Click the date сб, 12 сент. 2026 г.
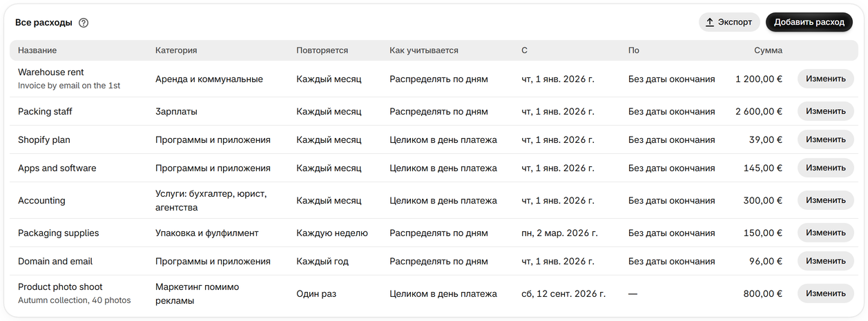Image resolution: width=868 pixels, height=321 pixels. tap(563, 293)
